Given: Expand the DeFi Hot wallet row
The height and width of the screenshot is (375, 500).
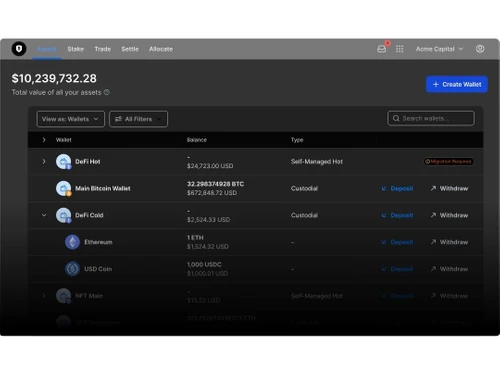Looking at the screenshot, I should tap(44, 161).
